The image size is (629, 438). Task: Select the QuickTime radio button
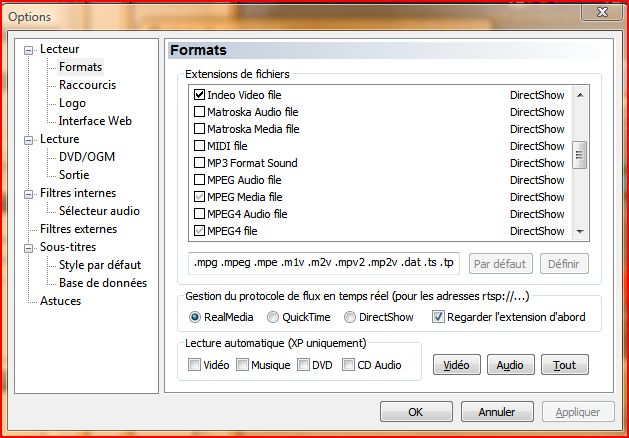pos(273,317)
